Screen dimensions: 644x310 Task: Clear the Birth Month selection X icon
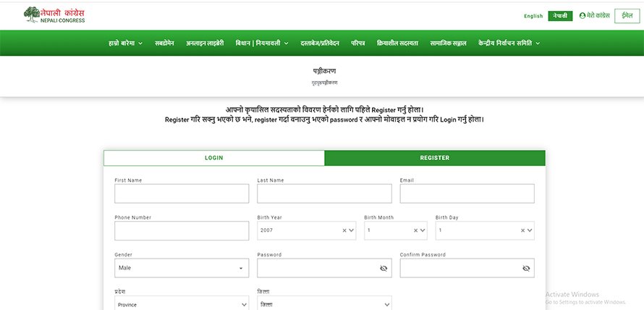416,230
